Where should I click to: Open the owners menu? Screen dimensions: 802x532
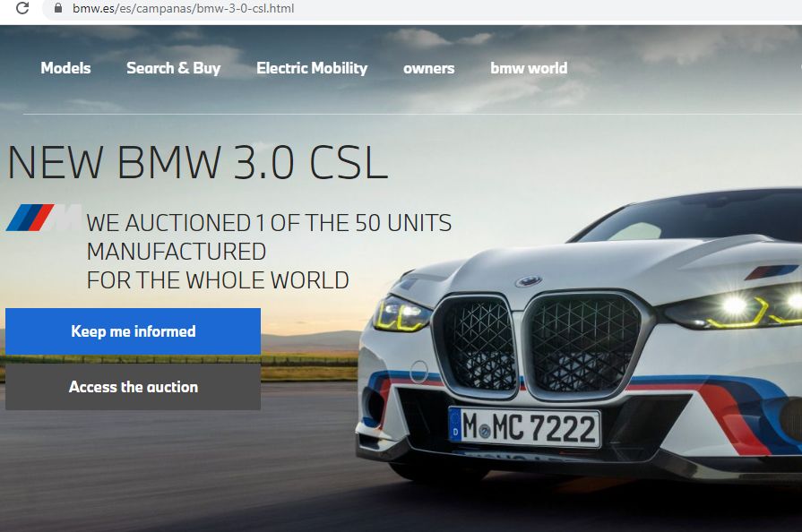pos(428,68)
